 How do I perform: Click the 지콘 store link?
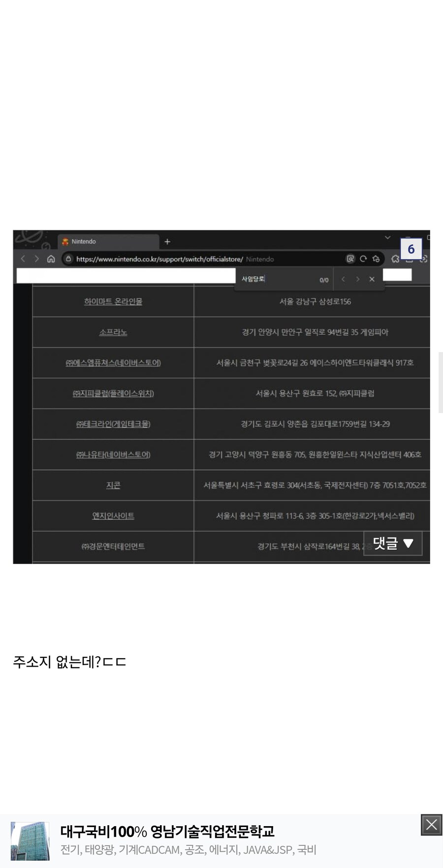[x=113, y=485]
